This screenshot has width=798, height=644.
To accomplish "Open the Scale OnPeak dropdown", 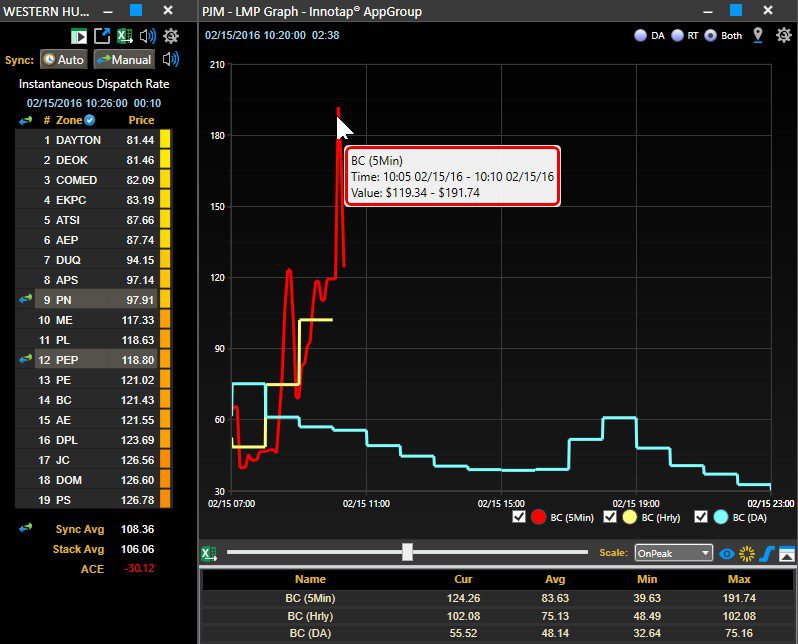I will coord(673,553).
